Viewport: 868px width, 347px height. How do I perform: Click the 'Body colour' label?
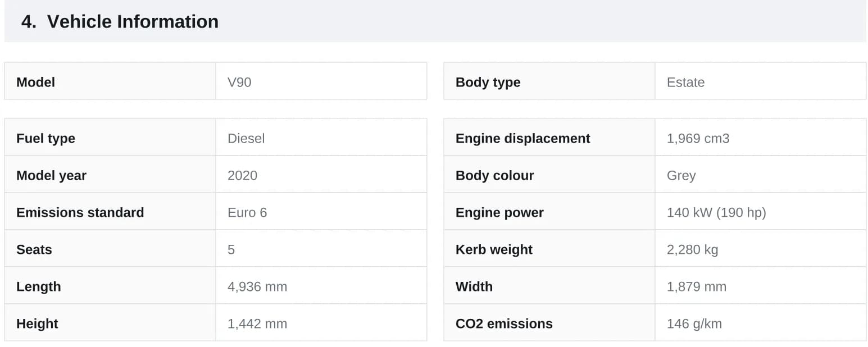(494, 175)
